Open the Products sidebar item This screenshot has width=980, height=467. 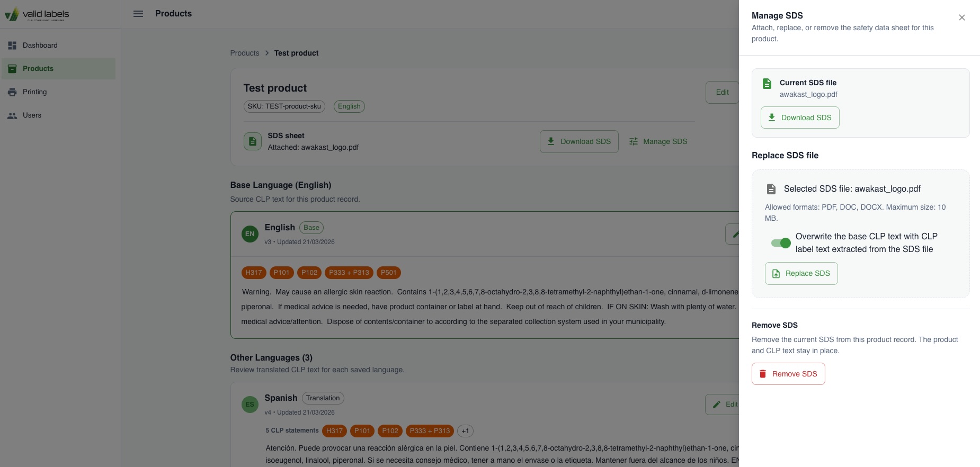(58, 69)
